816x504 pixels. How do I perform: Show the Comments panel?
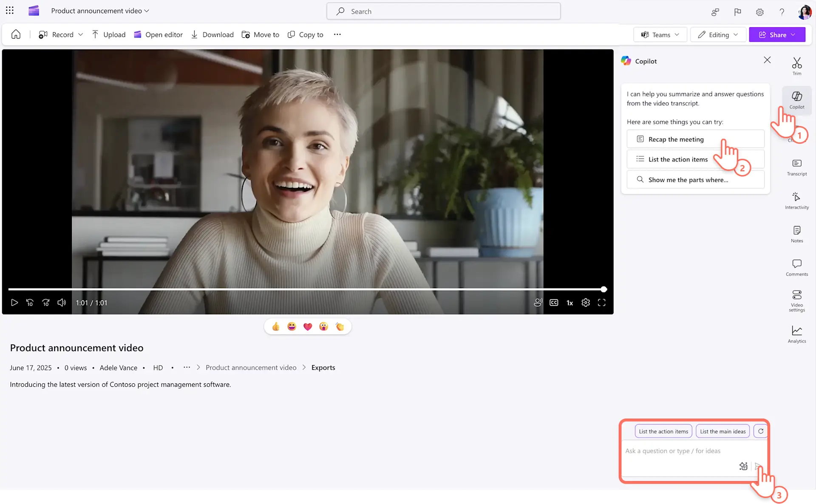pyautogui.click(x=796, y=267)
